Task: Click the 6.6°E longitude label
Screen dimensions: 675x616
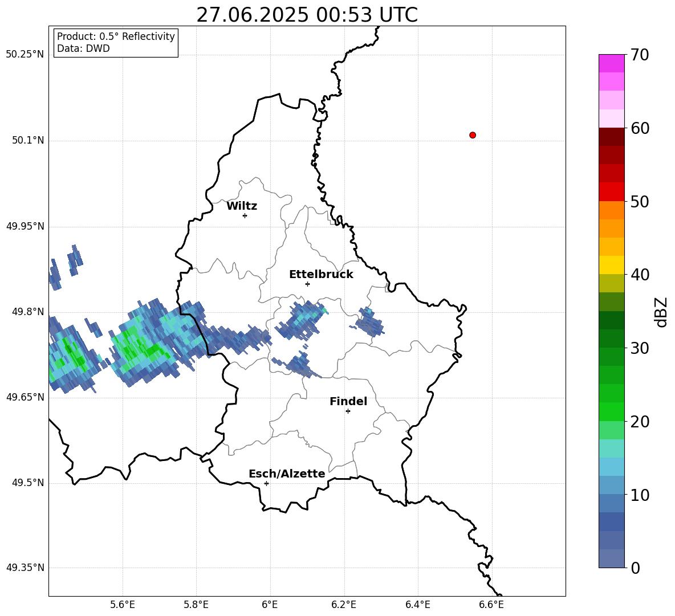Action: (x=491, y=605)
